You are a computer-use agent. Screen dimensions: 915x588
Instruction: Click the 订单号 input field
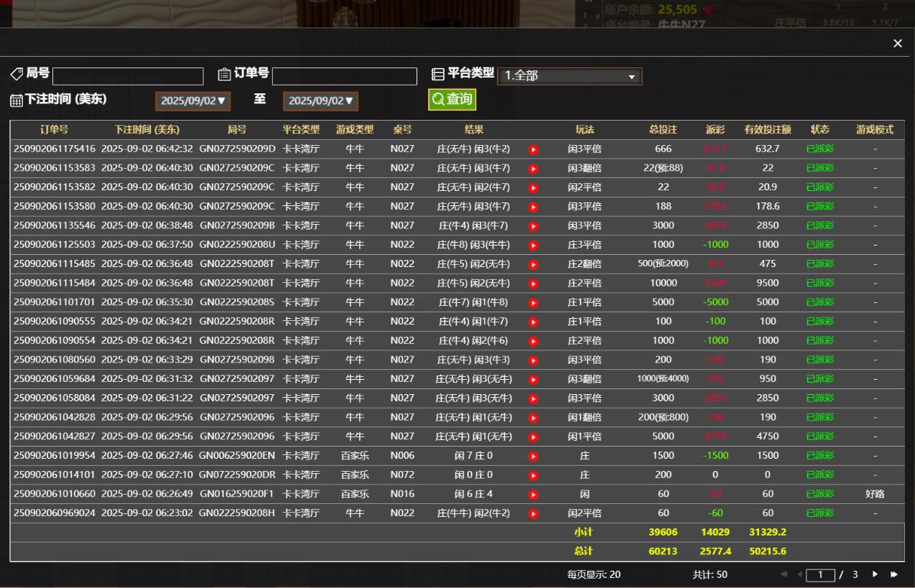pyautogui.click(x=344, y=77)
